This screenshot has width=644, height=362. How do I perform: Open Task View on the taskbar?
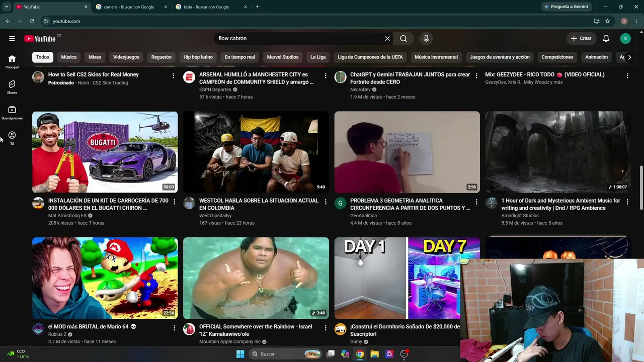[331, 354]
